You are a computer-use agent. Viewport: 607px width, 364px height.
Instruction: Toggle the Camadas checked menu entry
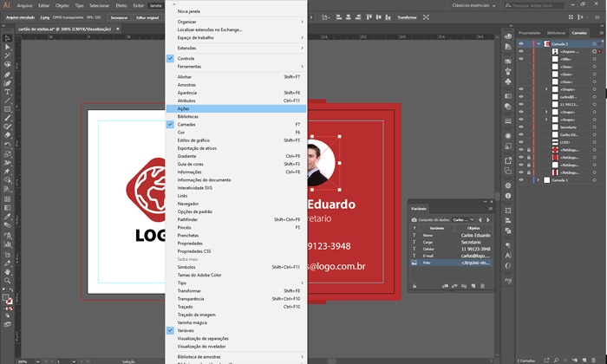[x=236, y=125]
